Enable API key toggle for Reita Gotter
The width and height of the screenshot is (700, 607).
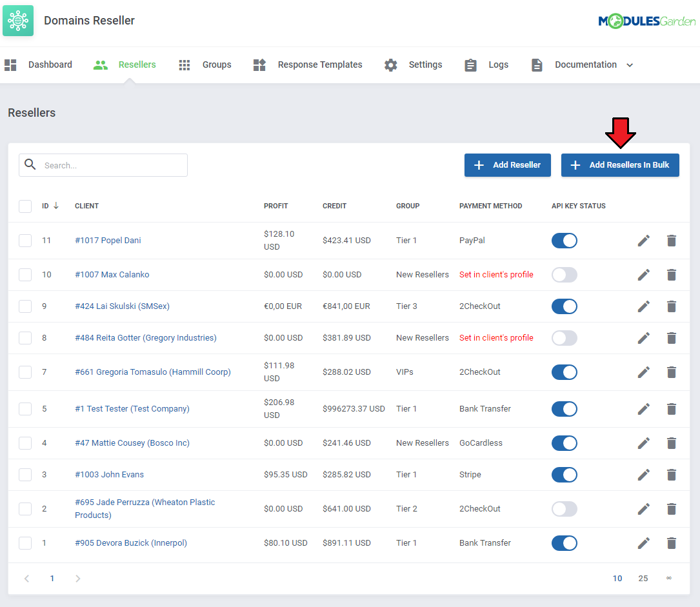pyautogui.click(x=565, y=338)
